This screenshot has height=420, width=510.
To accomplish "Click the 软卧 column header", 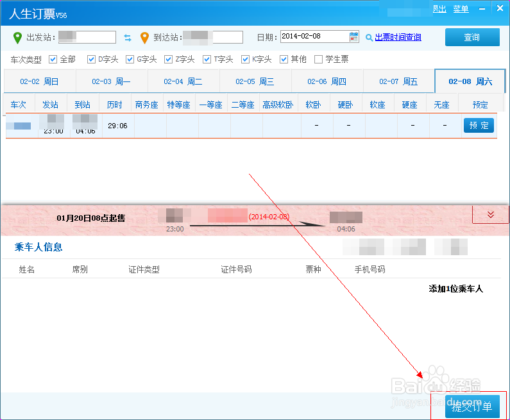I will click(314, 105).
